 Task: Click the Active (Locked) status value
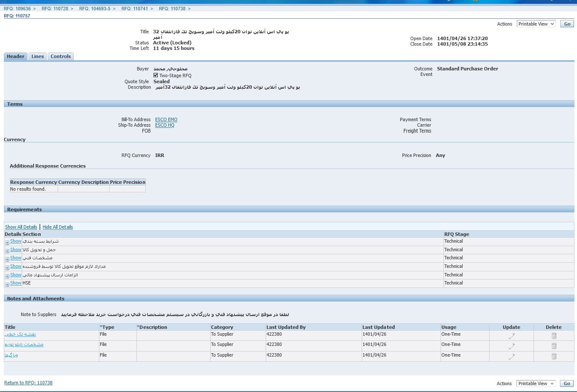click(172, 43)
